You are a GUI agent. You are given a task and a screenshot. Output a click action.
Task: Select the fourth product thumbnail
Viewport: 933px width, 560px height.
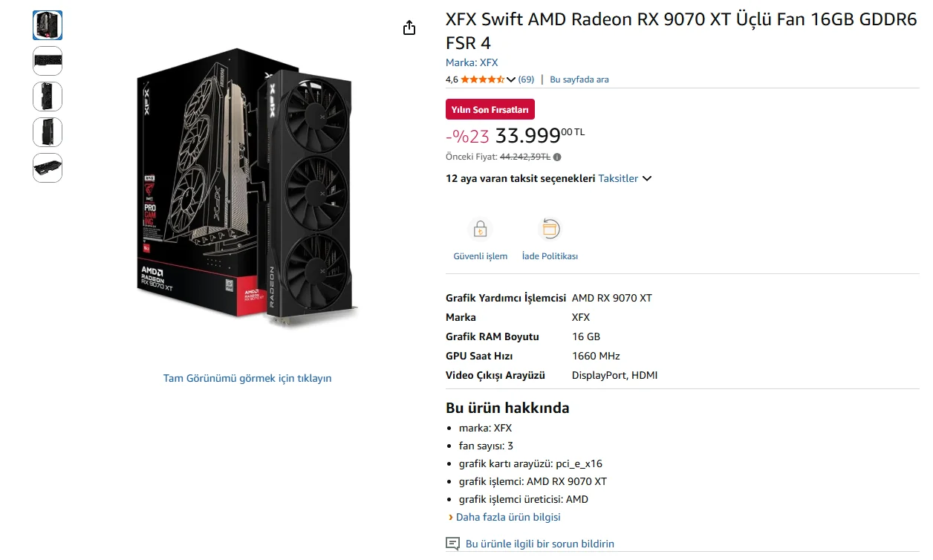click(48, 132)
